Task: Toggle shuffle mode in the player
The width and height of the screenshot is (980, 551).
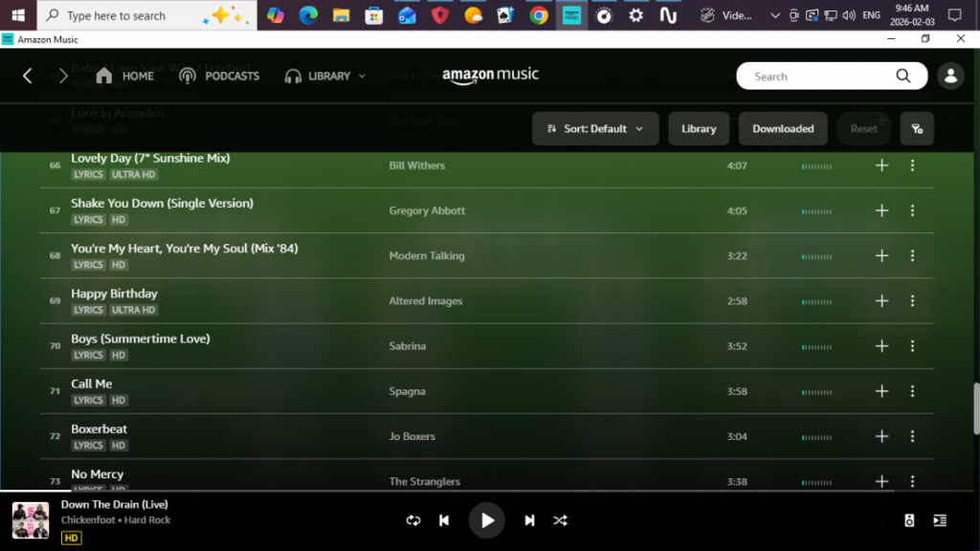Action: [x=560, y=520]
